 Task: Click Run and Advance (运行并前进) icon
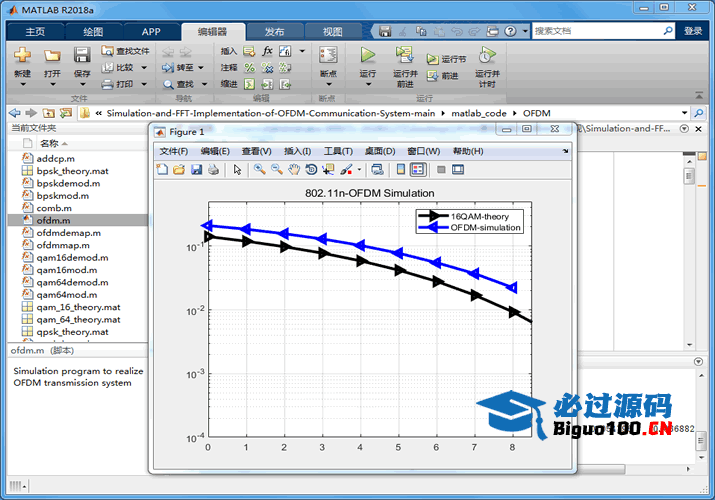(x=404, y=55)
